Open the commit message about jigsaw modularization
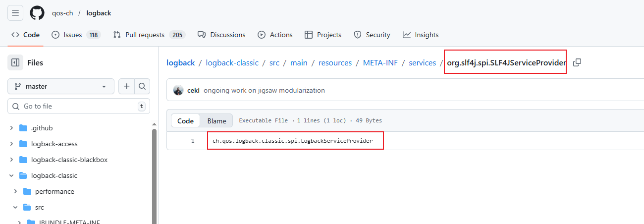This screenshot has width=644, height=224. click(264, 91)
